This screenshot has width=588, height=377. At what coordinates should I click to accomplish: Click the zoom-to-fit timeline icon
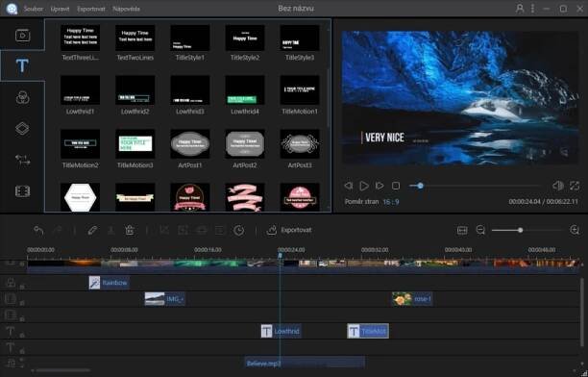462,230
